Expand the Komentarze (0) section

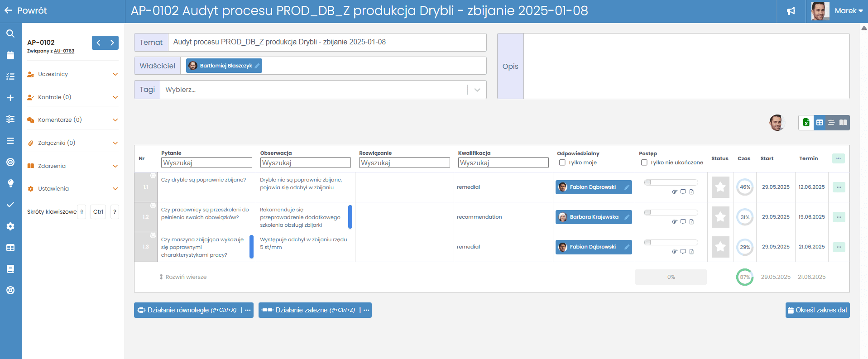click(73, 120)
